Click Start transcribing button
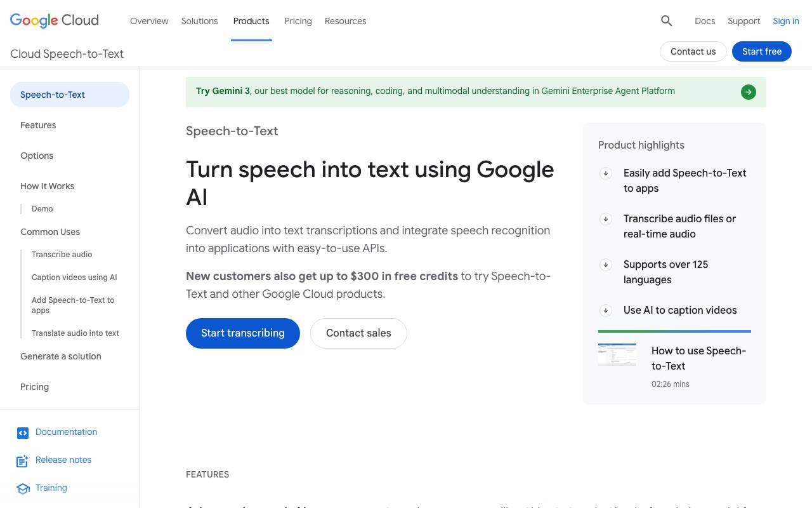This screenshot has width=812, height=508. click(x=243, y=333)
